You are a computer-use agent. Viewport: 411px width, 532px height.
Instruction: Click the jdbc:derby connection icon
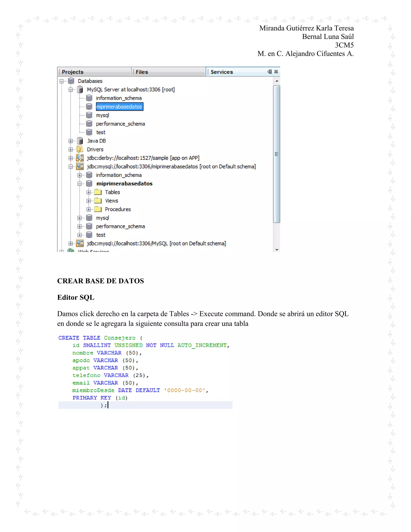click(80, 158)
